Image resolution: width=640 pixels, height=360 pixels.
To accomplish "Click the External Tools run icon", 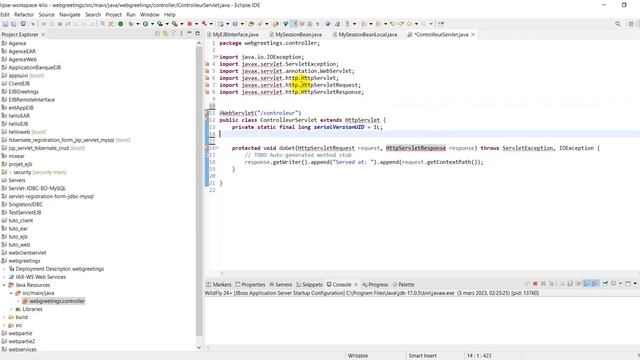I will 174,24.
